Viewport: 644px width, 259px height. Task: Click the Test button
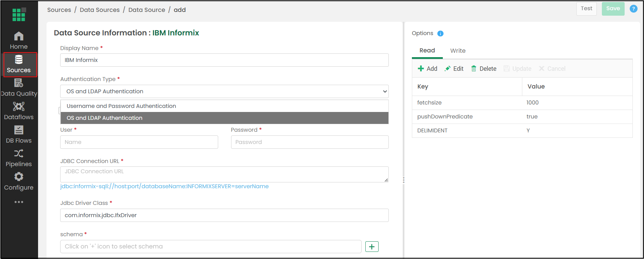[587, 9]
